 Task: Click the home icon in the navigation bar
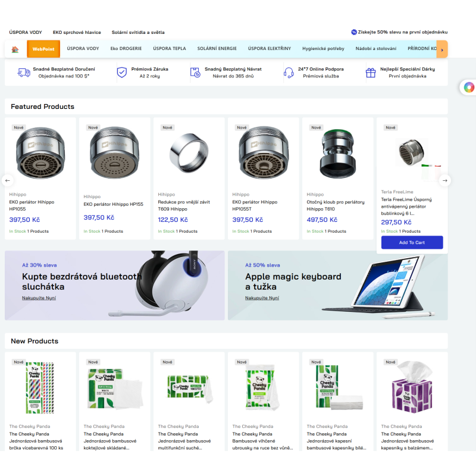[x=15, y=49]
